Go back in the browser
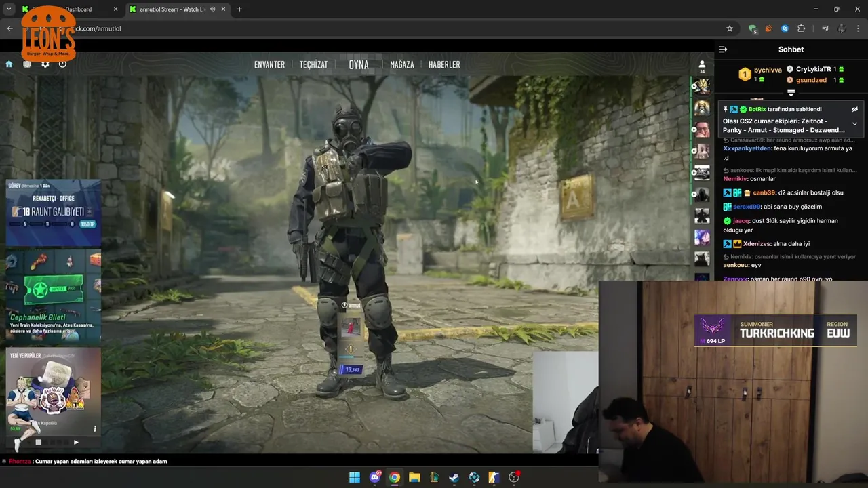The image size is (868, 488). pyautogui.click(x=9, y=28)
